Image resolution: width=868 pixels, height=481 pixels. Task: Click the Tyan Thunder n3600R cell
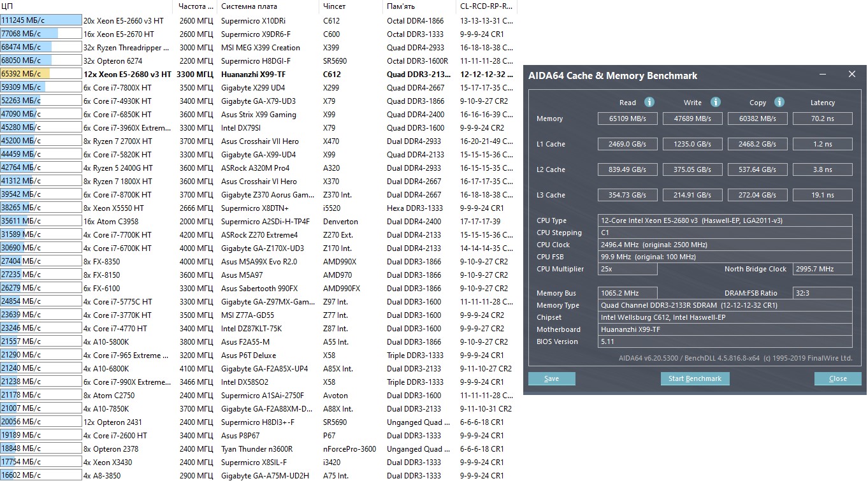(257, 449)
